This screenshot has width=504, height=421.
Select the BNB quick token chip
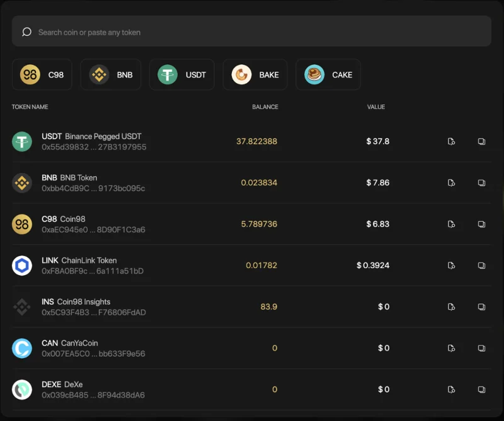111,74
